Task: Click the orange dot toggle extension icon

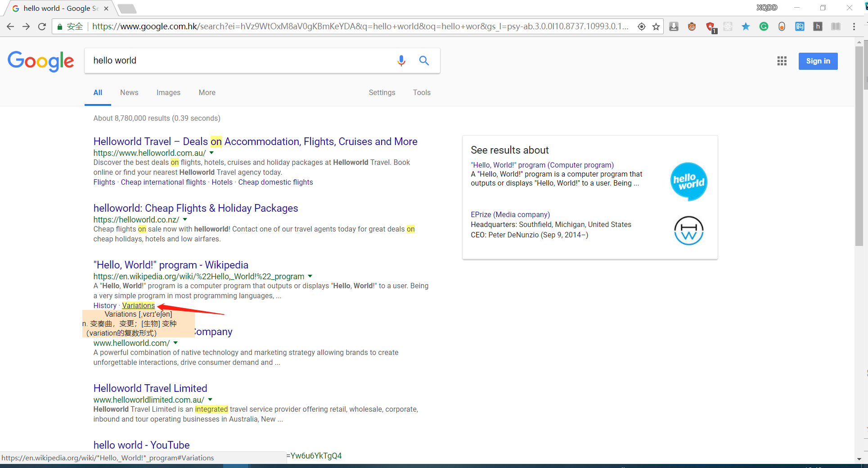Action: tap(782, 27)
